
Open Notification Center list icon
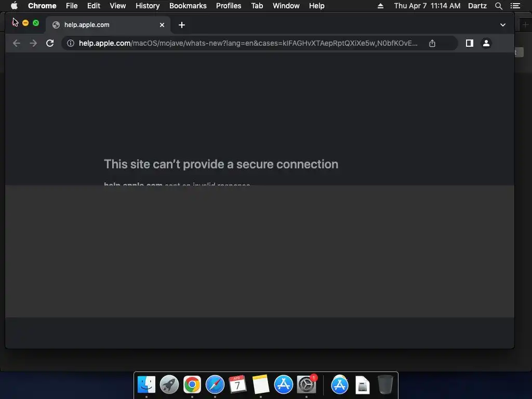point(515,6)
